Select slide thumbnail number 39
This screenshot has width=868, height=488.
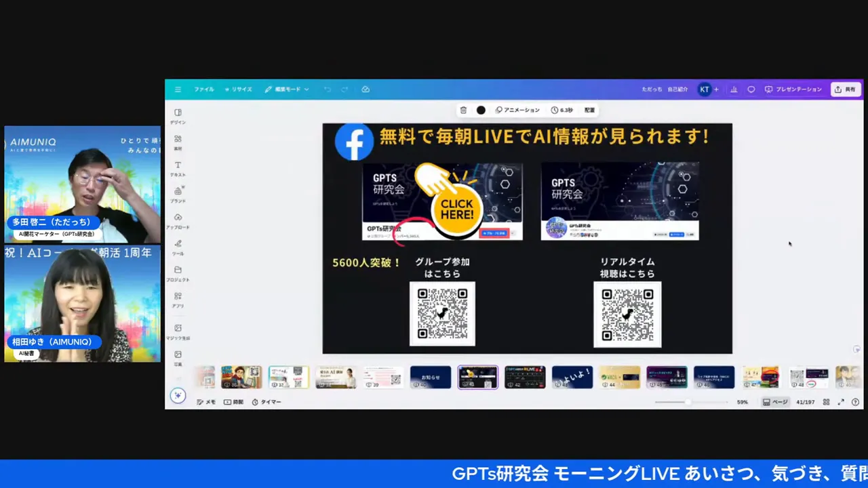(x=383, y=378)
